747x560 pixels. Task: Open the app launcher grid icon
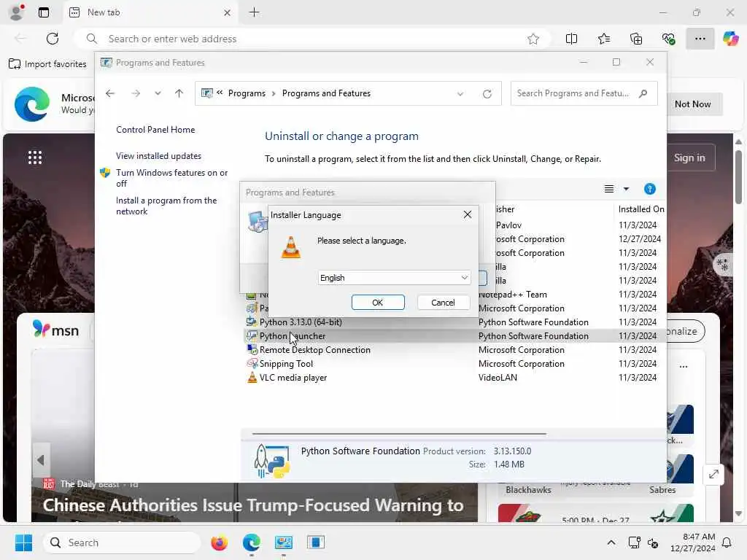pos(35,157)
